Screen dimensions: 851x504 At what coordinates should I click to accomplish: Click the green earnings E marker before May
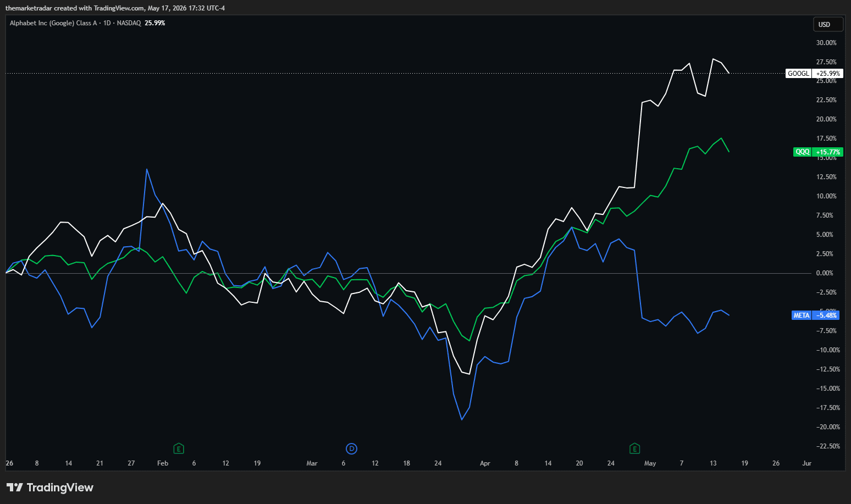pos(635,448)
